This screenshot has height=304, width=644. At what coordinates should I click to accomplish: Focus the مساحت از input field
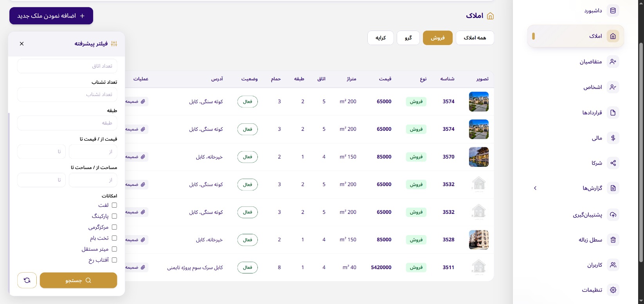(x=93, y=180)
